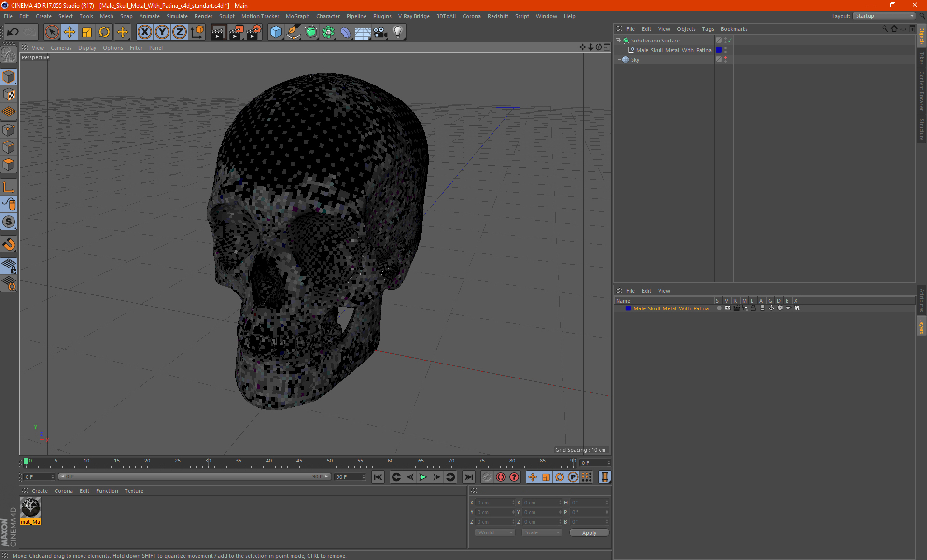Click Render View clapperboard icon
The height and width of the screenshot is (560, 927).
[x=218, y=32]
